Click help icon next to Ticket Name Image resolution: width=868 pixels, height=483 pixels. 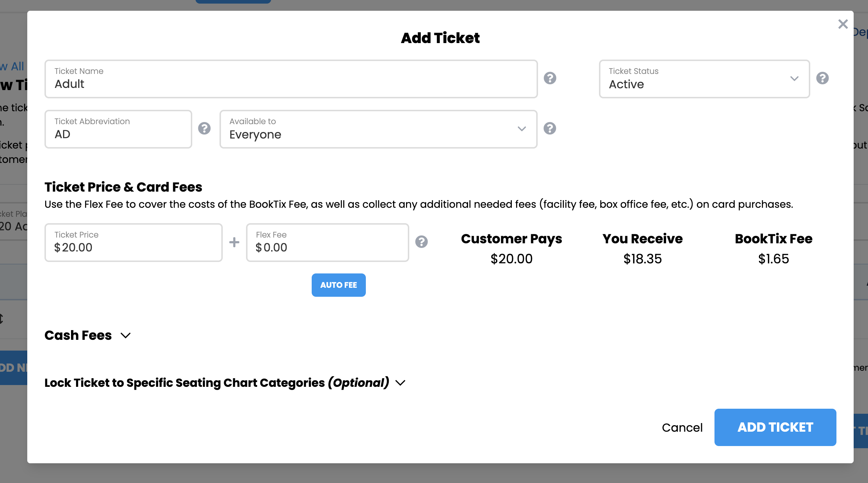pyautogui.click(x=550, y=78)
